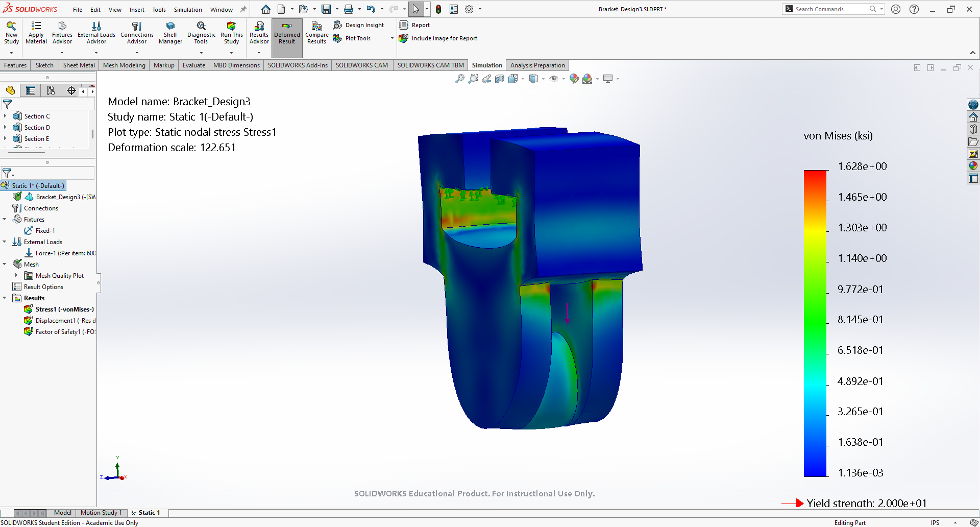Click Run This Study
980x527 pixels.
(x=232, y=33)
